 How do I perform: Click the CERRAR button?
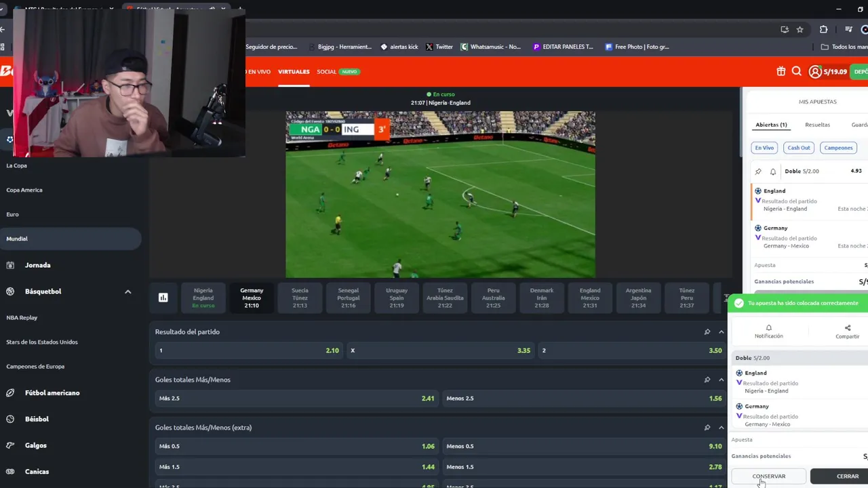point(840,476)
